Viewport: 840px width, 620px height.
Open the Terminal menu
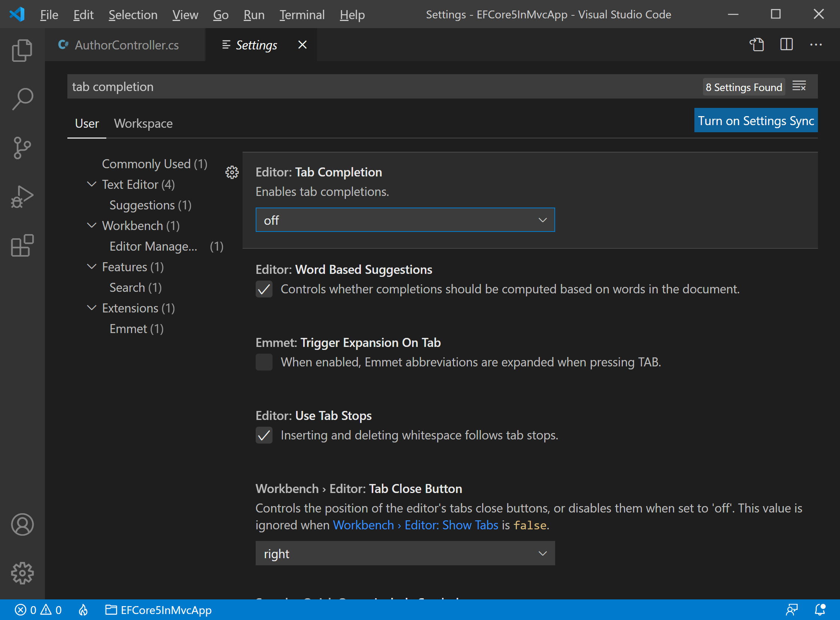pos(302,15)
